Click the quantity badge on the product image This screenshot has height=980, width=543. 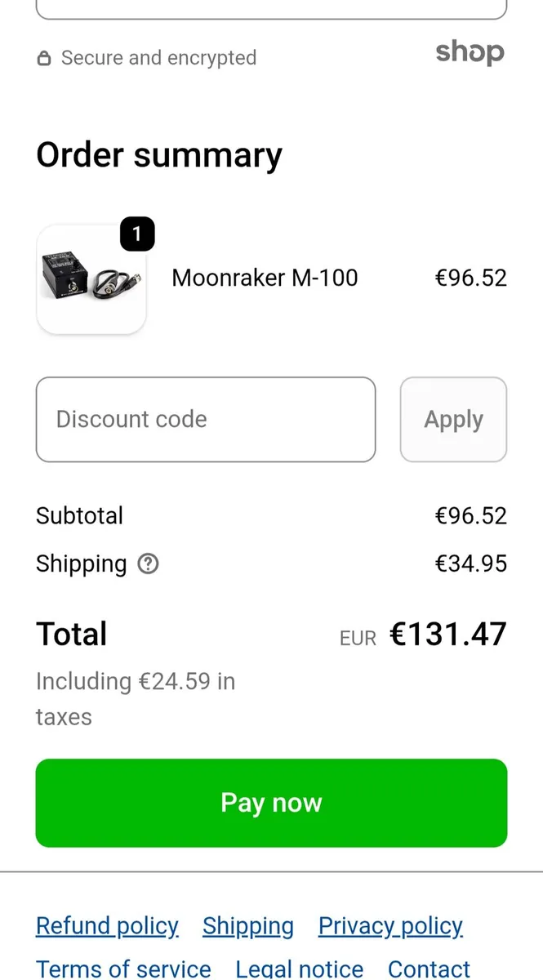[137, 235]
